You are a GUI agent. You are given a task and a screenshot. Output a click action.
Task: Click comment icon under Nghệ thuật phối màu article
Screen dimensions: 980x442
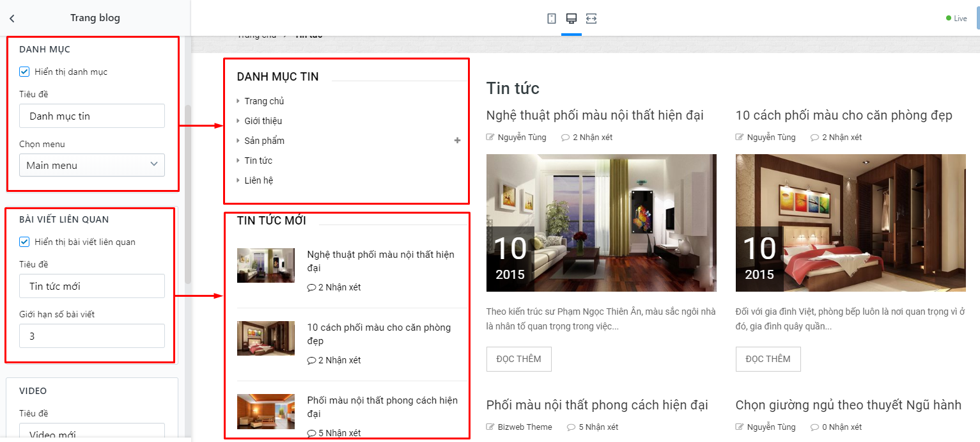pyautogui.click(x=565, y=137)
